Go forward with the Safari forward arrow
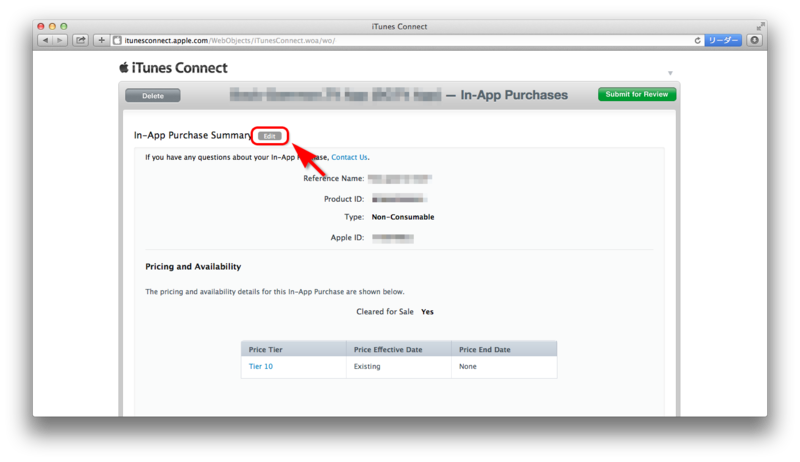The image size is (800, 462). click(60, 40)
